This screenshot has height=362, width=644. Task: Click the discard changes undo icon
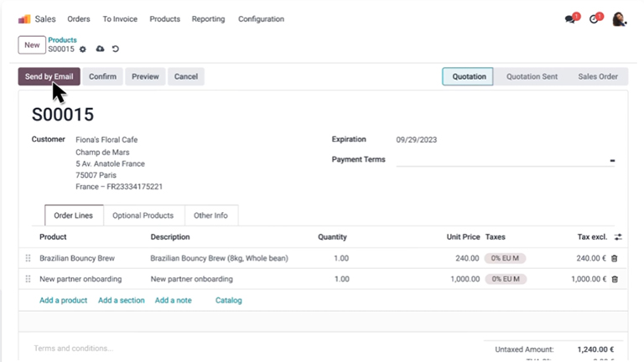[116, 49]
